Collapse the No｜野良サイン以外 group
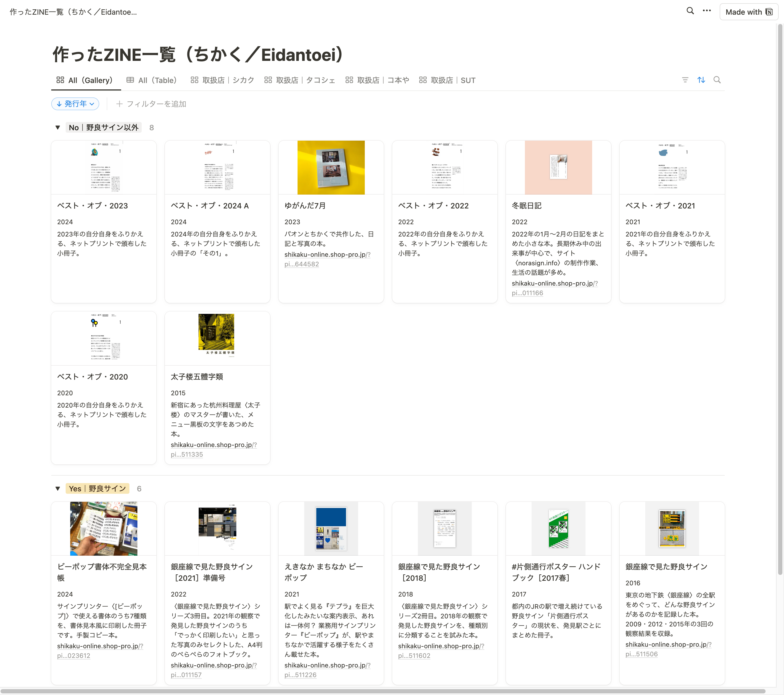 58,127
